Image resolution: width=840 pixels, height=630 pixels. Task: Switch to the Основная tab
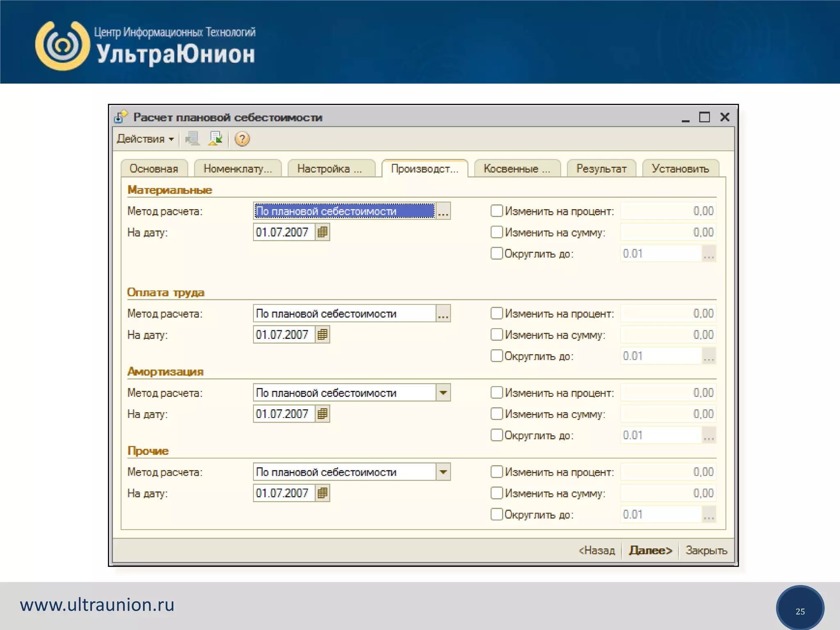[154, 169]
